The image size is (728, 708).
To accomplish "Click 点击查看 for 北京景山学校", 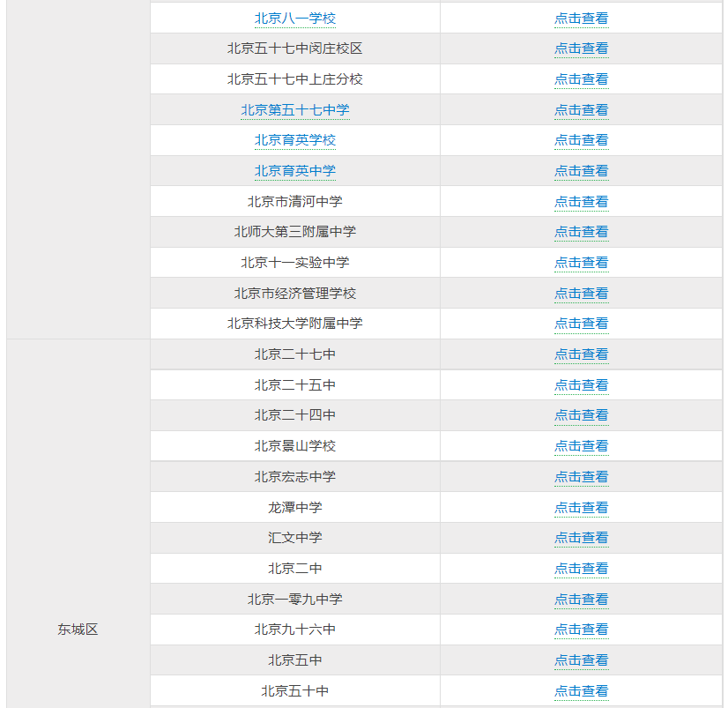I will pos(582,446).
